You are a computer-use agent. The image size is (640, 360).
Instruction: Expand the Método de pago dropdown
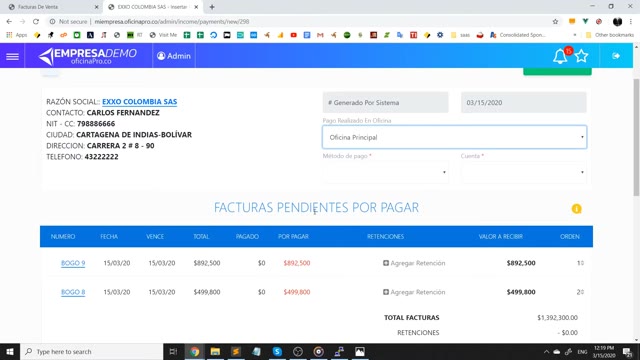[x=385, y=172]
